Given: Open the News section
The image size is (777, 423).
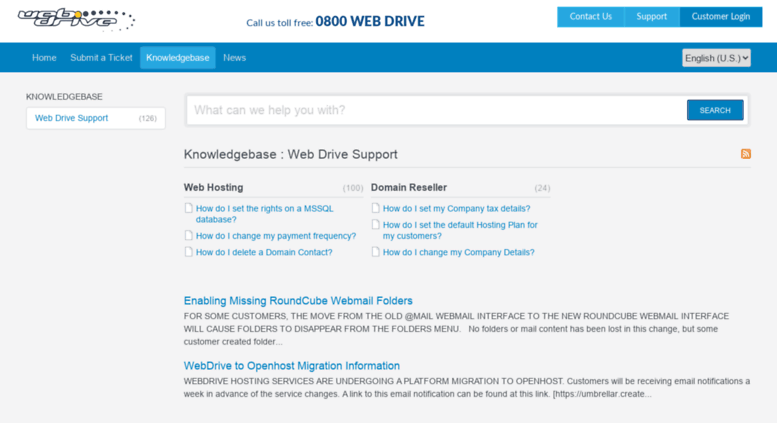Looking at the screenshot, I should point(234,57).
